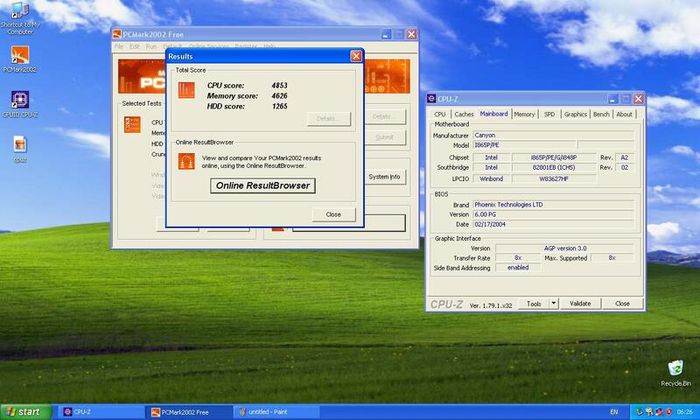This screenshot has width=700, height=420.
Task: Click the Total Score chart icon in Results
Action: coord(186,90)
